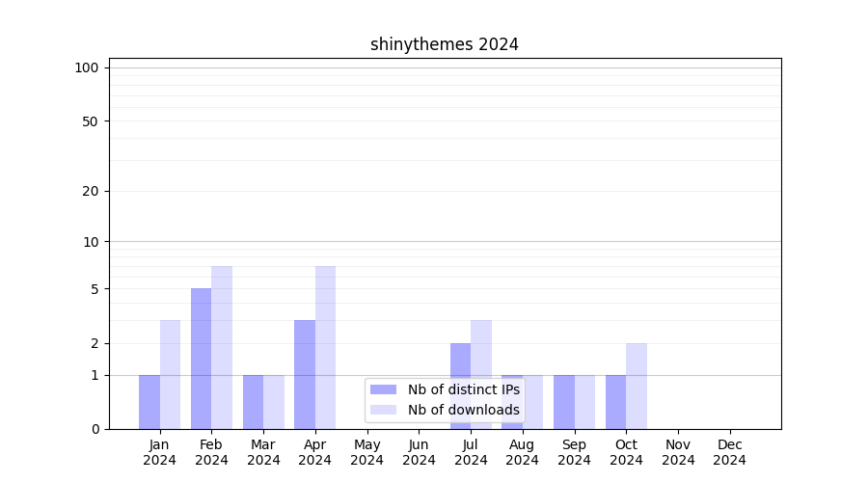Select the October downloads bar
Viewport: 868px width, 482px height.
click(x=637, y=386)
